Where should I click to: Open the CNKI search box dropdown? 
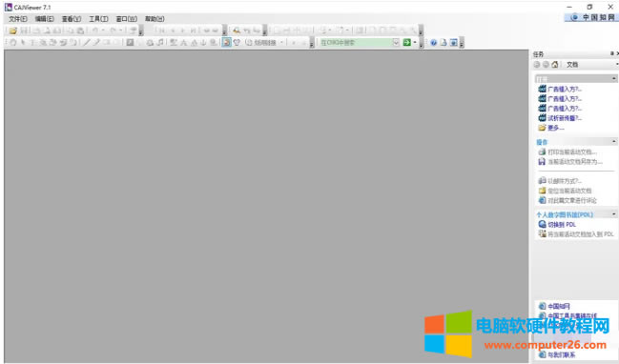(396, 43)
